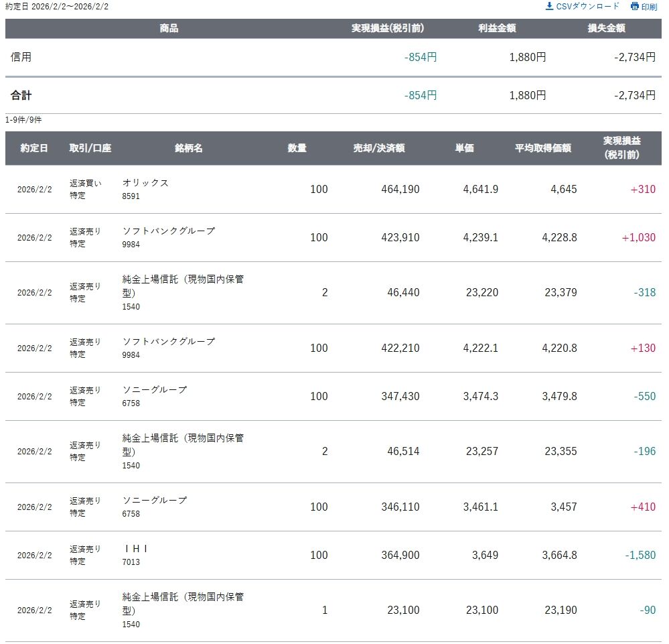
Task: Open the オリックス 8591 stock name
Action: [145, 183]
